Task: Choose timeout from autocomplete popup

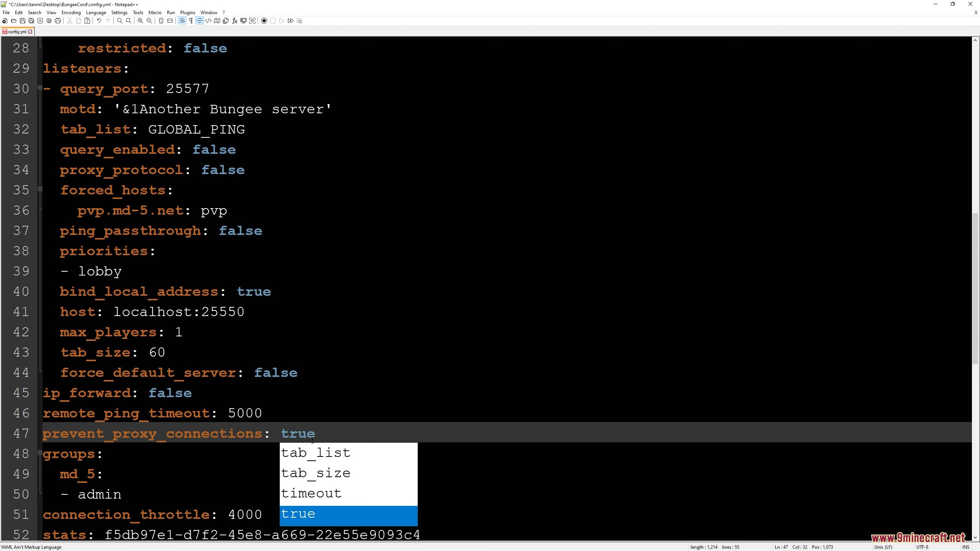Action: [348, 494]
